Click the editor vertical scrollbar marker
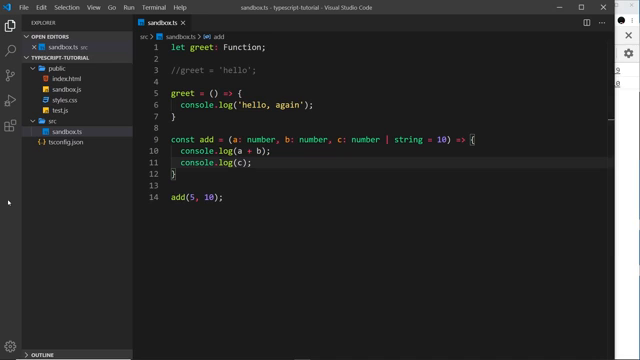640x360 pixels. click(611, 120)
